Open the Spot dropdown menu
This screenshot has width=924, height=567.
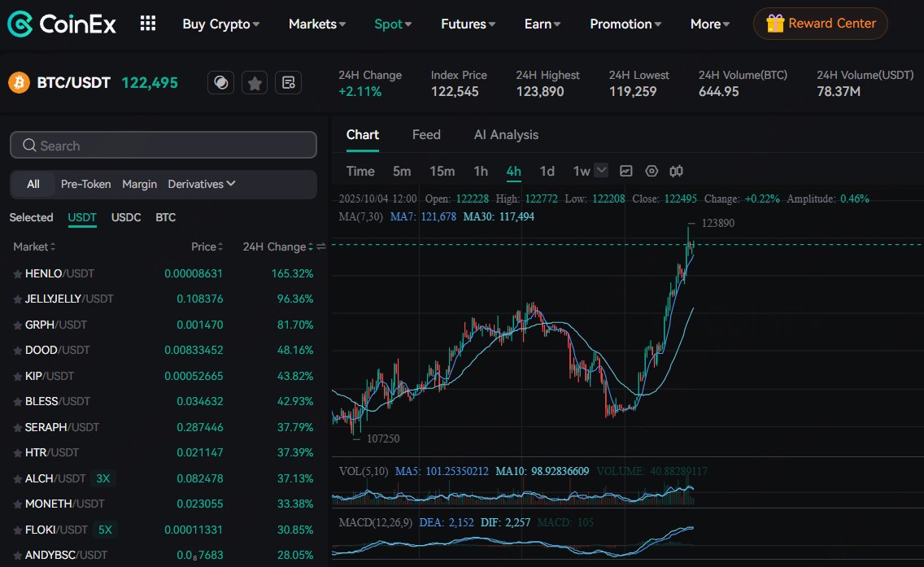coord(393,24)
